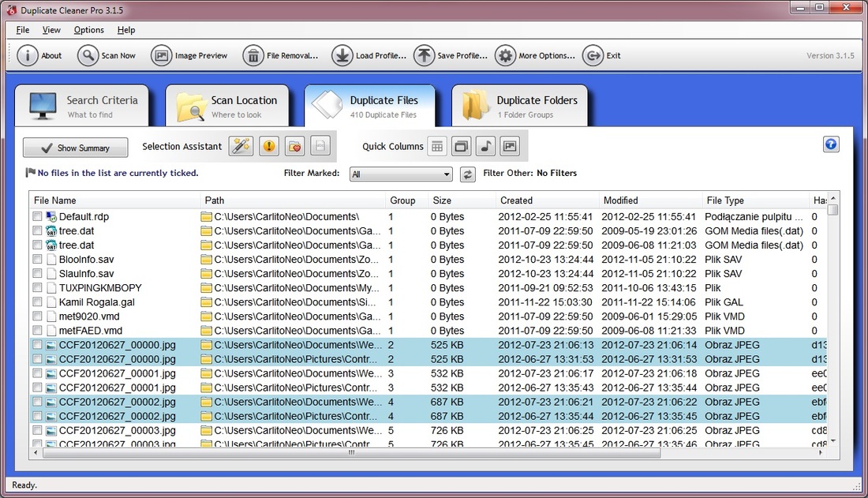
Task: Sort by Created column header
Action: [548, 200]
